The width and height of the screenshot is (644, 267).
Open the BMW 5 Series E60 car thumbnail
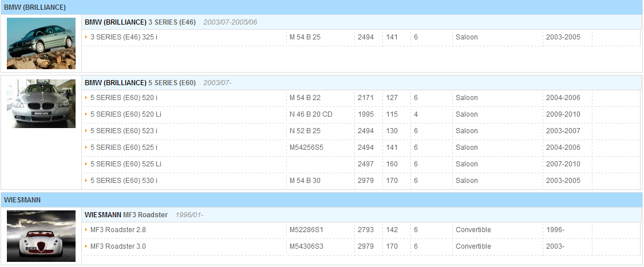point(41,103)
